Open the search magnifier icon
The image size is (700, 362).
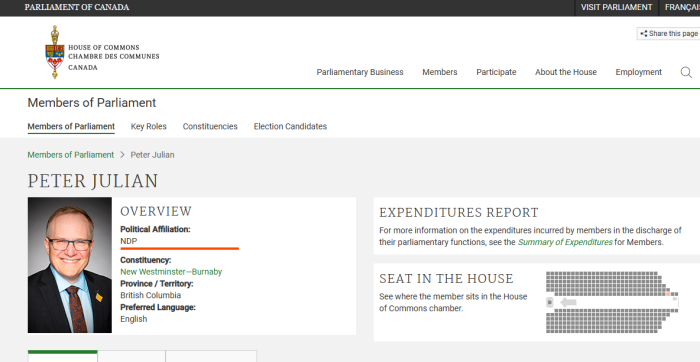tap(686, 72)
